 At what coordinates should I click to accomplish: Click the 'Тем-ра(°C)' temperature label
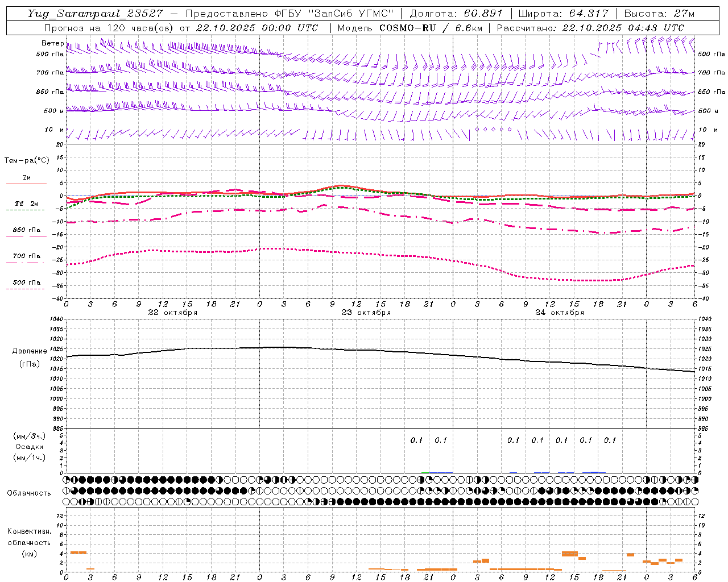(x=27, y=161)
